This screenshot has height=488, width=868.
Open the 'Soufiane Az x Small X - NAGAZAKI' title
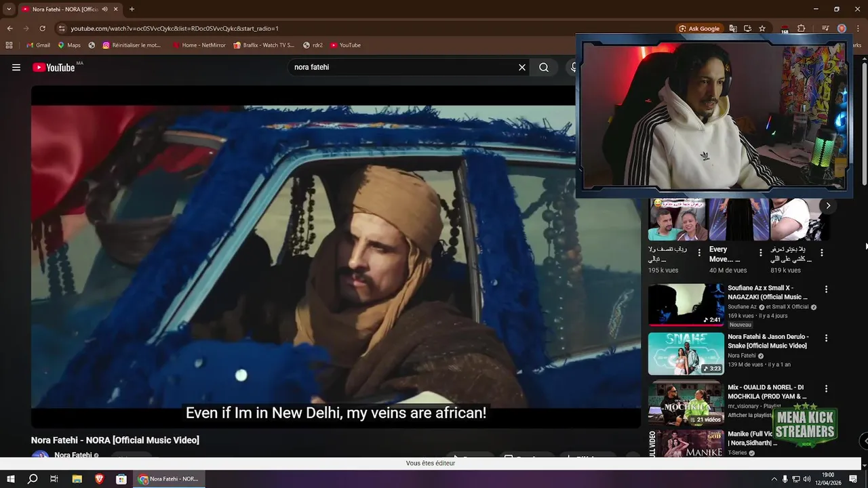(x=768, y=292)
